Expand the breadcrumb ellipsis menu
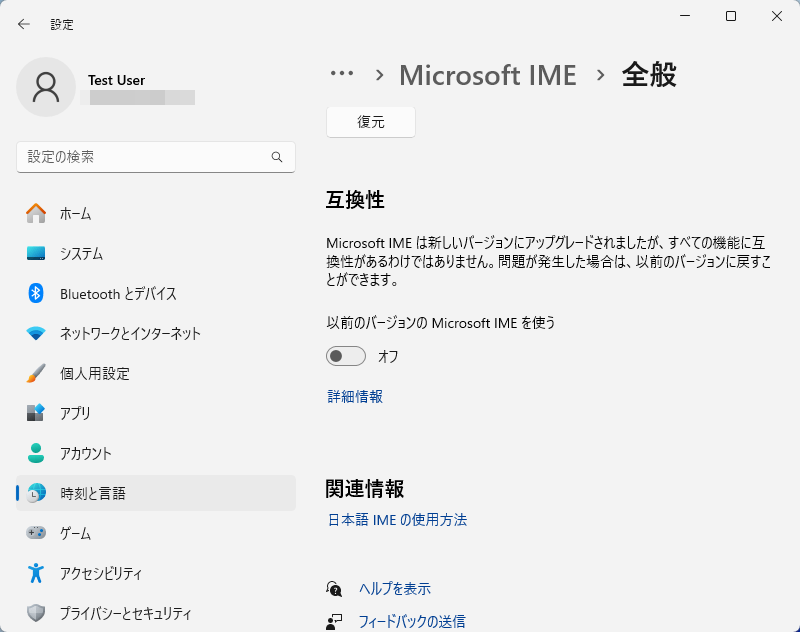800x632 pixels. (342, 74)
